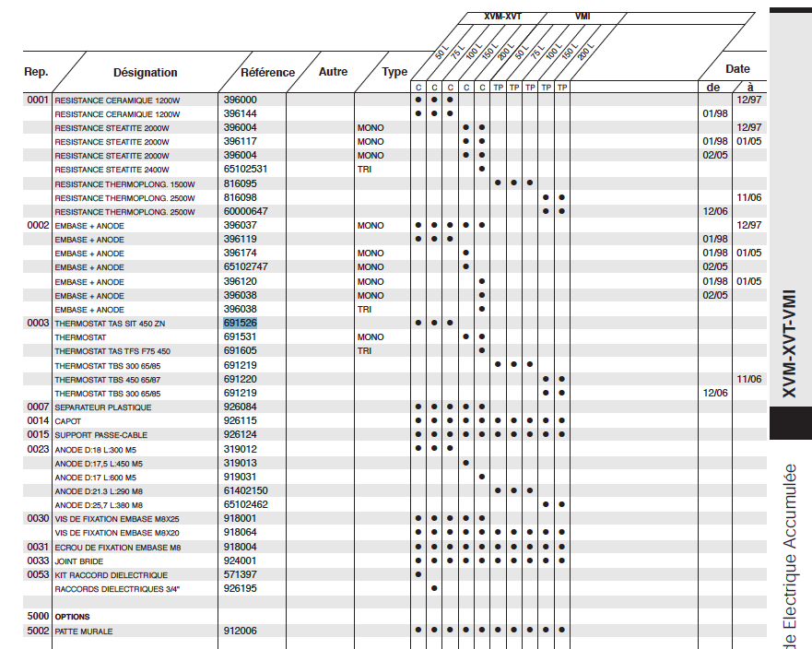This screenshot has width=812, height=649.
Task: Click the "Désignation" column header
Action: (145, 73)
